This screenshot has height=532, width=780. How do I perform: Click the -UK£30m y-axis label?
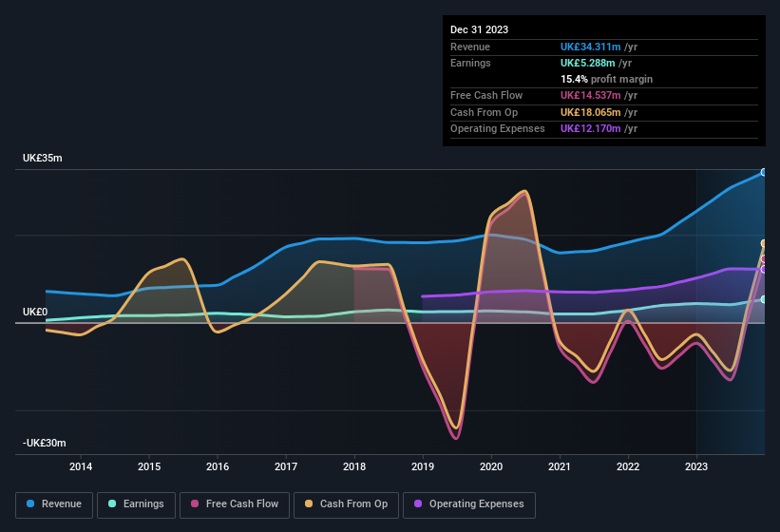click(45, 443)
